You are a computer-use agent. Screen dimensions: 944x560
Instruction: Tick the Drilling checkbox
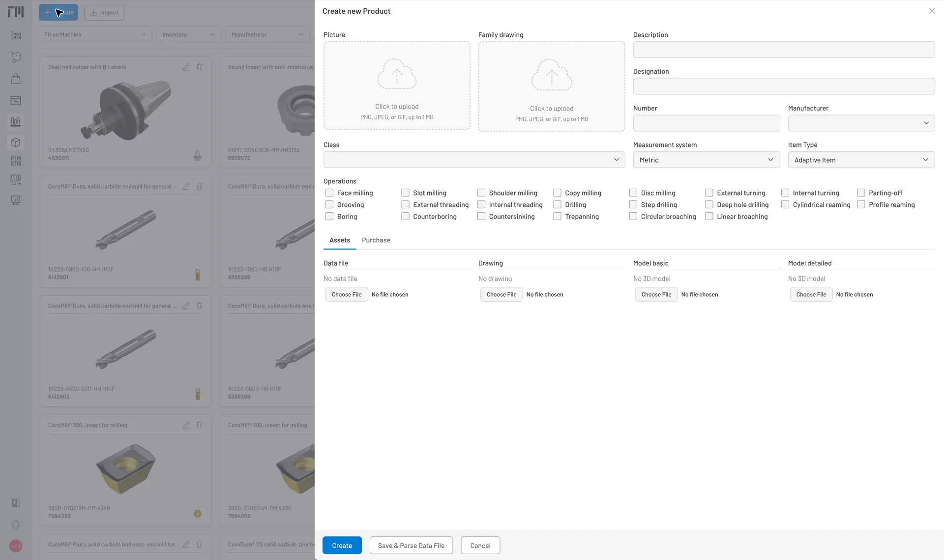(x=557, y=204)
